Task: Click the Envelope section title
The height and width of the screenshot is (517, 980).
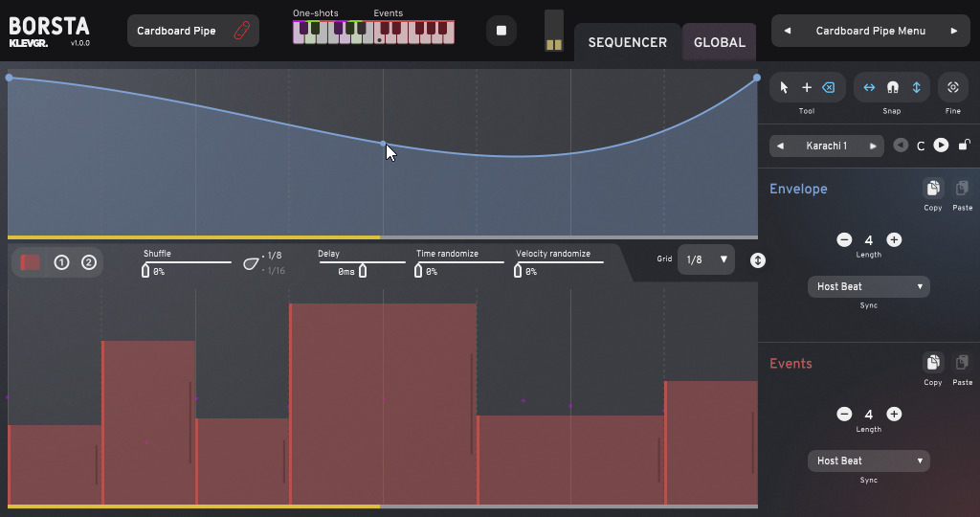Action: coord(798,189)
